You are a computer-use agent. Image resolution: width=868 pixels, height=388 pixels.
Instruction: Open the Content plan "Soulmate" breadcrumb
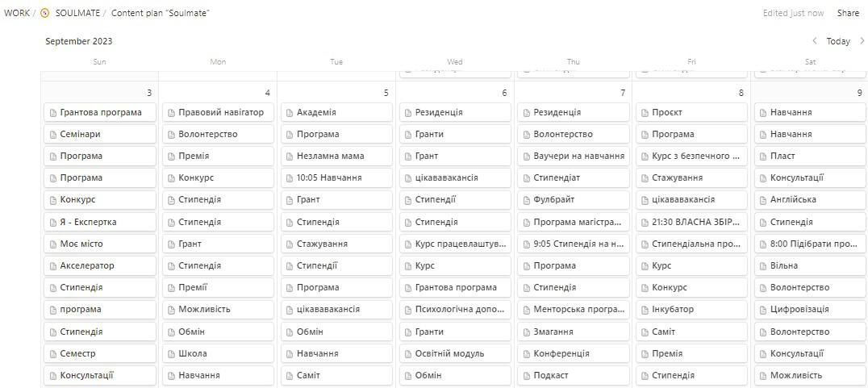click(x=160, y=13)
